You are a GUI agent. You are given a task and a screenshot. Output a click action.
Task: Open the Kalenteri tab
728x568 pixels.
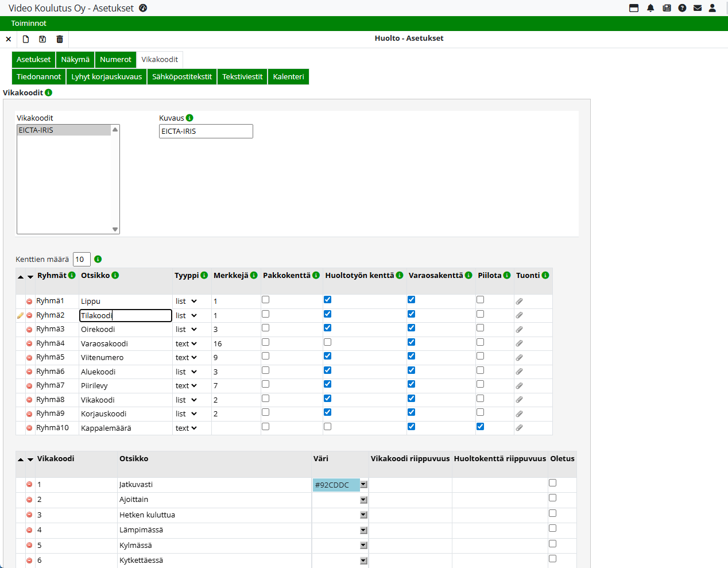[288, 76]
